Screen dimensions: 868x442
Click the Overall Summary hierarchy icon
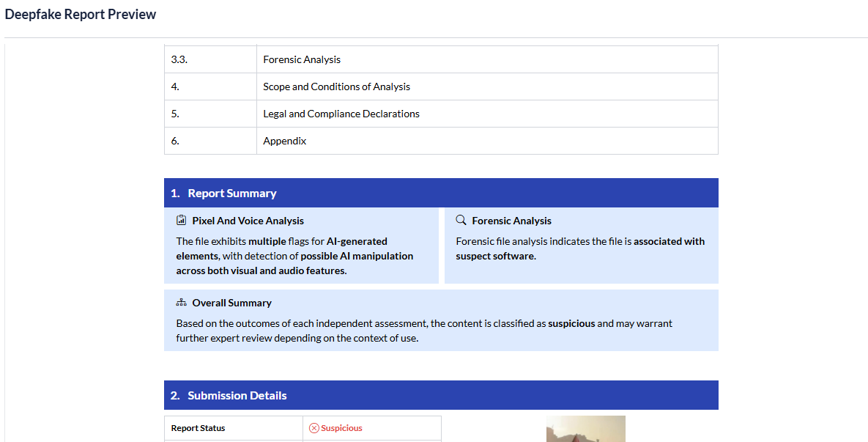tap(181, 303)
